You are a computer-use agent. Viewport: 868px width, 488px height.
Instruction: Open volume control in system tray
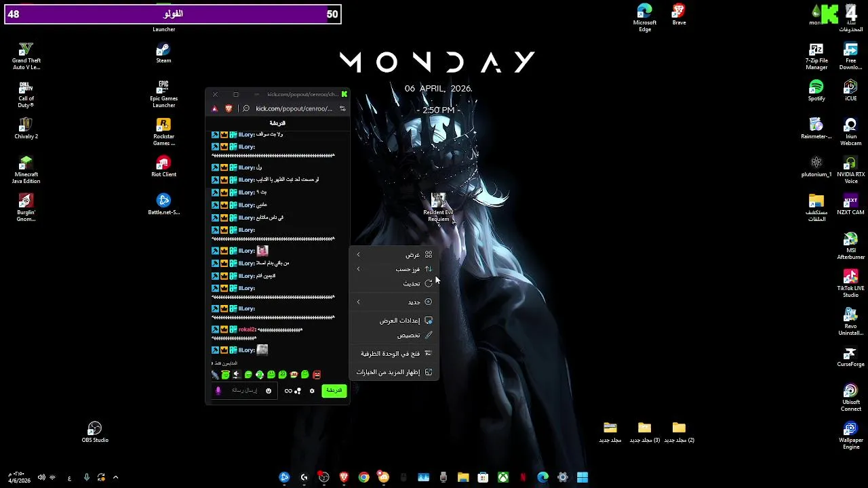pyautogui.click(x=41, y=477)
